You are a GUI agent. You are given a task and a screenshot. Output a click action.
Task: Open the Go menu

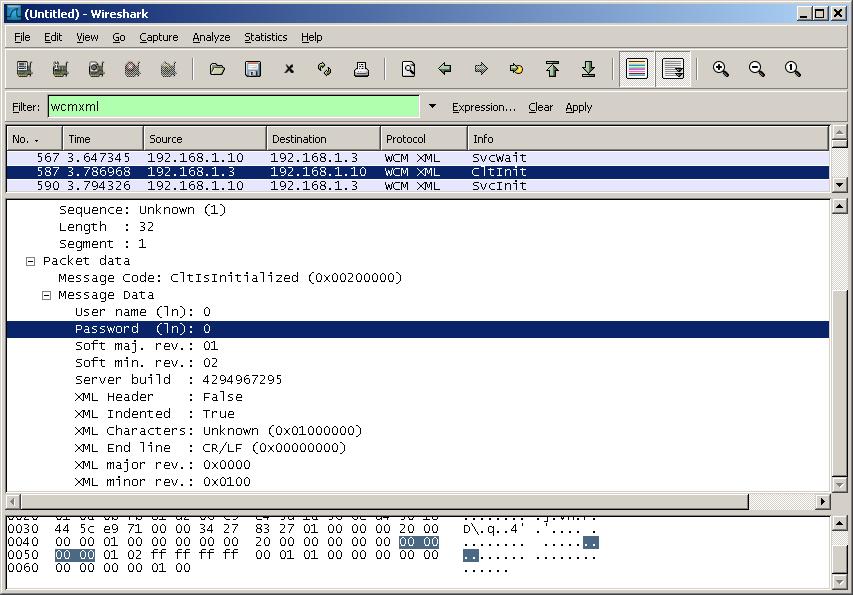click(x=119, y=37)
